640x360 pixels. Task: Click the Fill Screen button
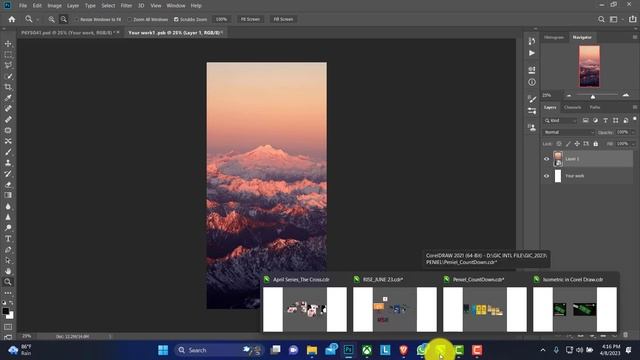283,19
